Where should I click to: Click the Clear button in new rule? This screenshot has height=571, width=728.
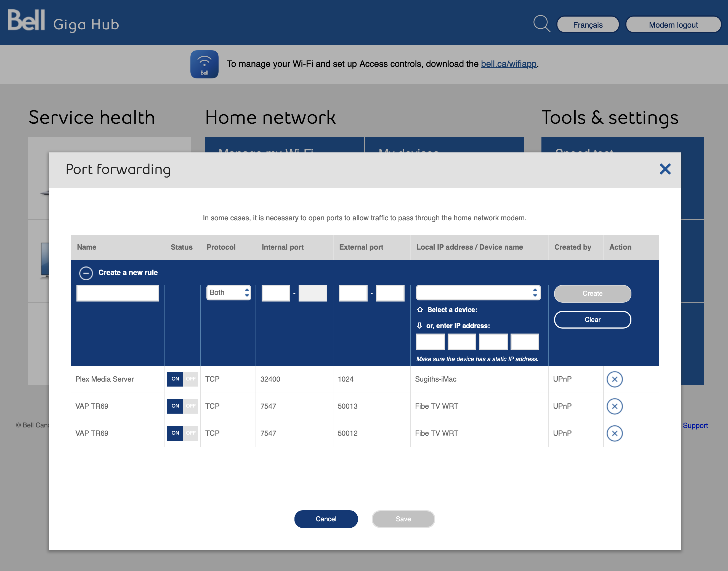click(x=592, y=319)
